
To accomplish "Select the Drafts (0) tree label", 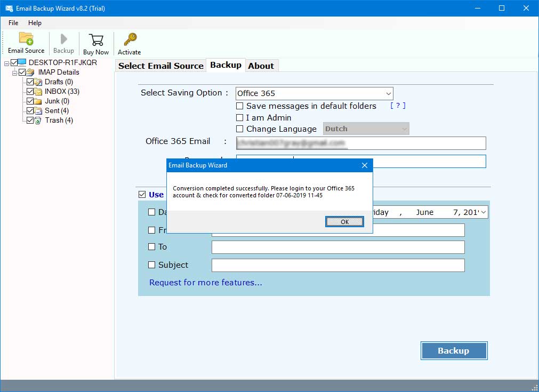I will tap(59, 82).
